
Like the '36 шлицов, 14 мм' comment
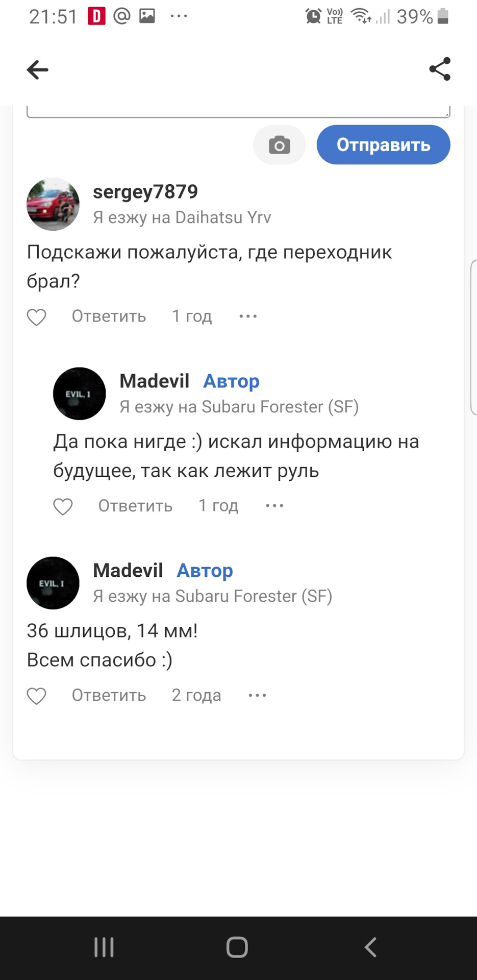click(x=37, y=696)
